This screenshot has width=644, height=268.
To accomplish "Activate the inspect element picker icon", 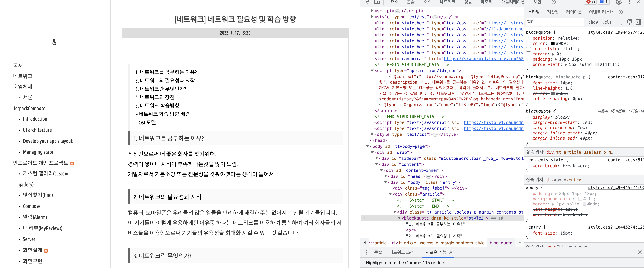I will 366,2.
